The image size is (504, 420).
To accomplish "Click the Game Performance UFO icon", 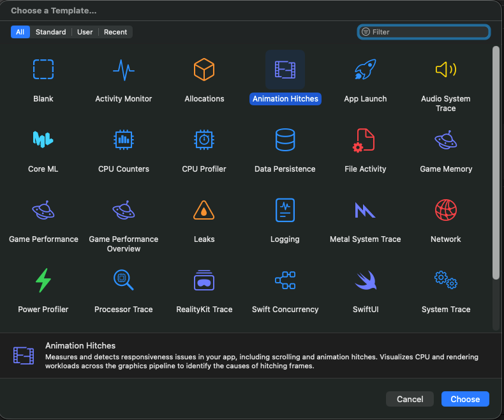I will [x=43, y=210].
